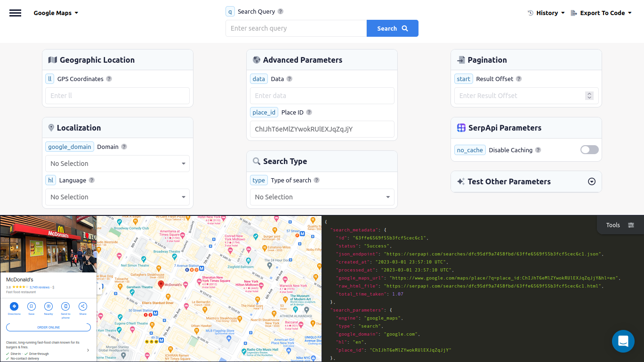Image resolution: width=644 pixels, height=362 pixels.
Task: Expand the McDonald's description chevron
Action: tap(88, 350)
